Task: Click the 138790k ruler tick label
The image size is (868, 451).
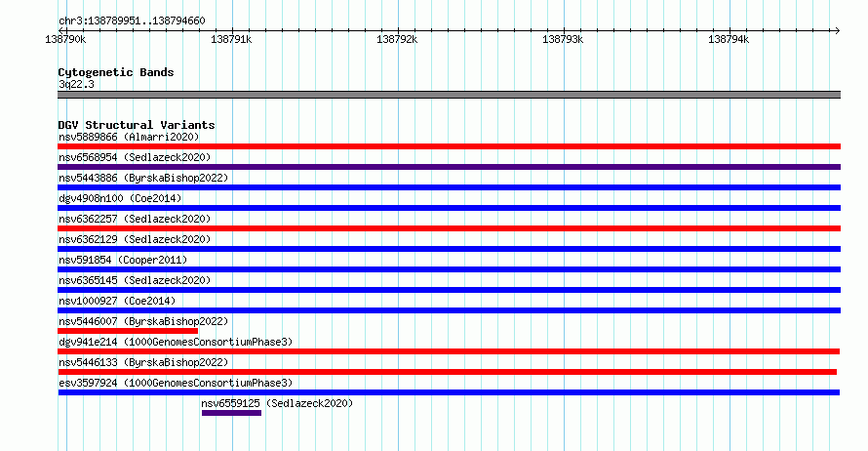Action: 65,39
